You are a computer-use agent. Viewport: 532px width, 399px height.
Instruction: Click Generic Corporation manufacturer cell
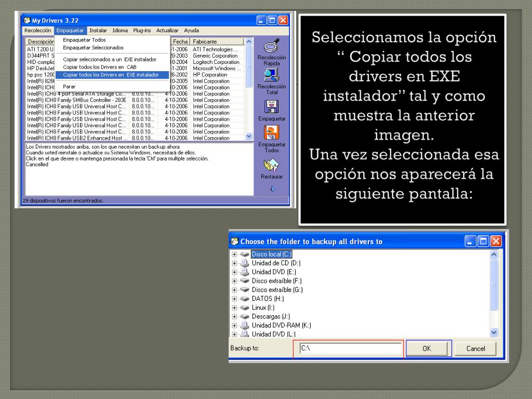[x=216, y=56]
